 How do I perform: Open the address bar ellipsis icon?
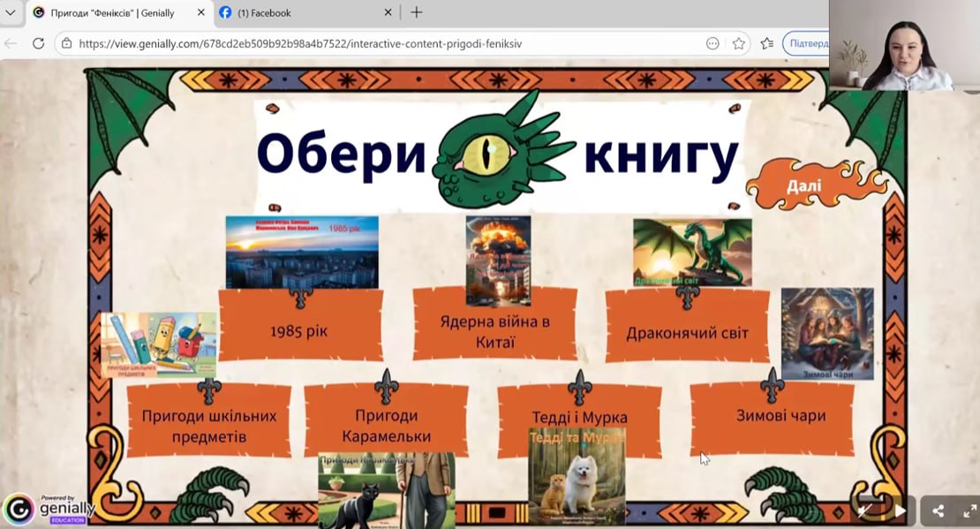pyautogui.click(x=712, y=43)
